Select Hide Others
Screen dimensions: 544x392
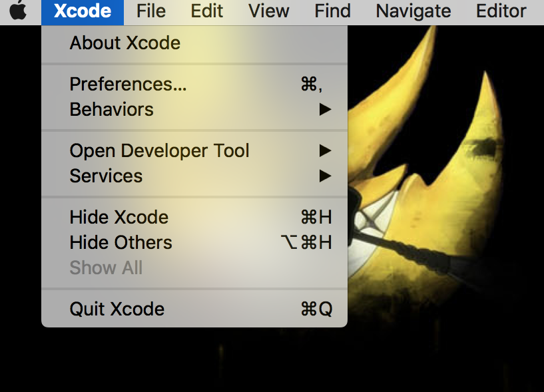point(194,242)
